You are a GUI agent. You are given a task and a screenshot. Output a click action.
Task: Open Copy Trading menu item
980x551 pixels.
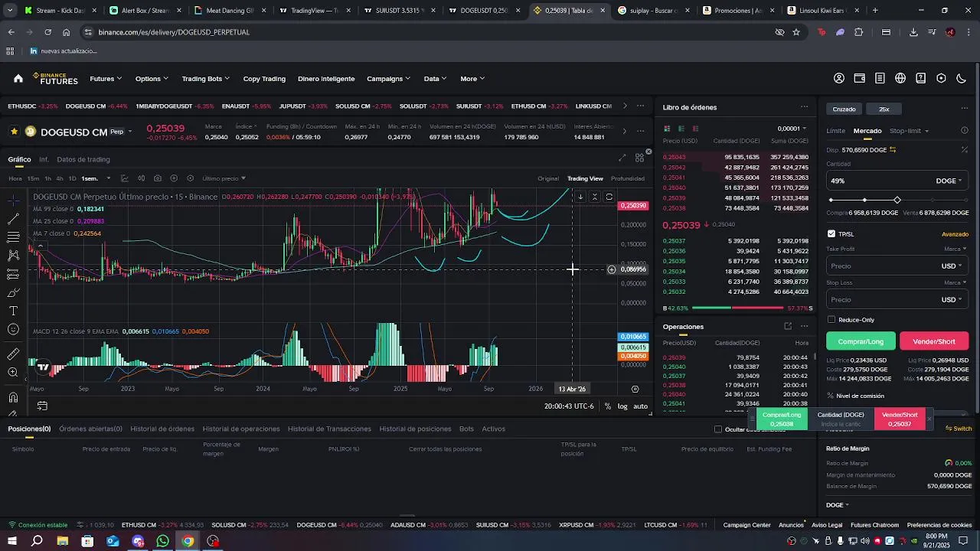point(264,79)
